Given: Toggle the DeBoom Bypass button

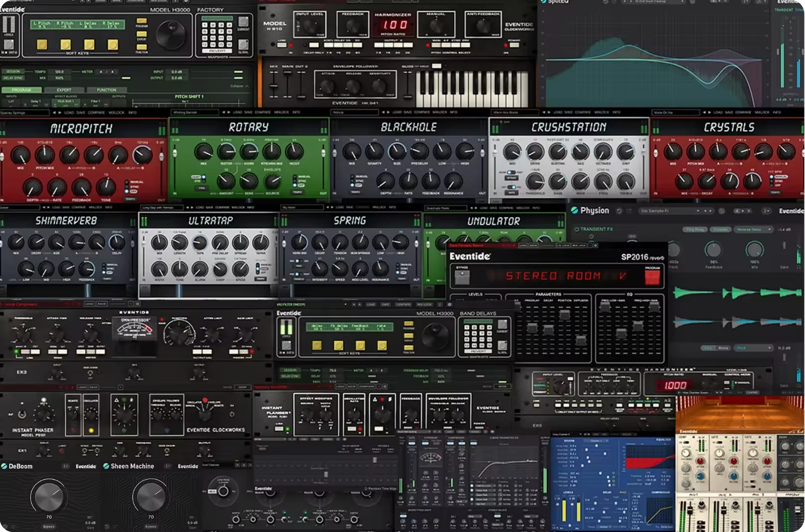Looking at the screenshot, I should [x=48, y=527].
